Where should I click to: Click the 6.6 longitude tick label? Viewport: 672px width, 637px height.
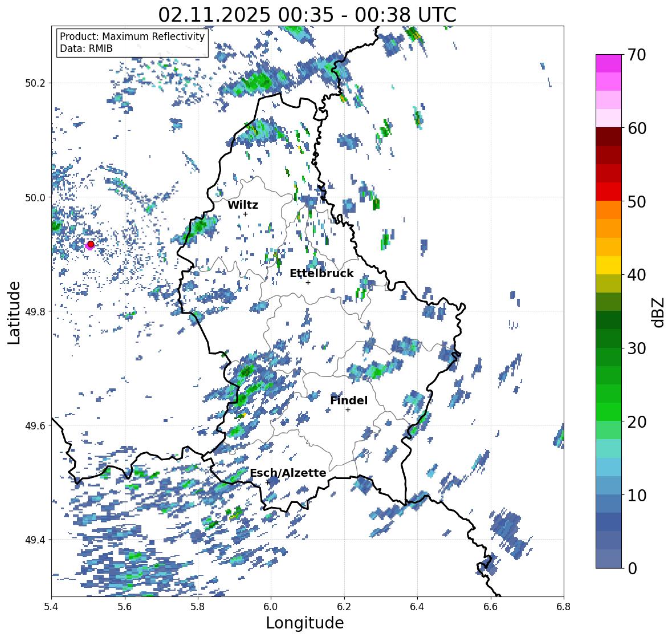[490, 606]
